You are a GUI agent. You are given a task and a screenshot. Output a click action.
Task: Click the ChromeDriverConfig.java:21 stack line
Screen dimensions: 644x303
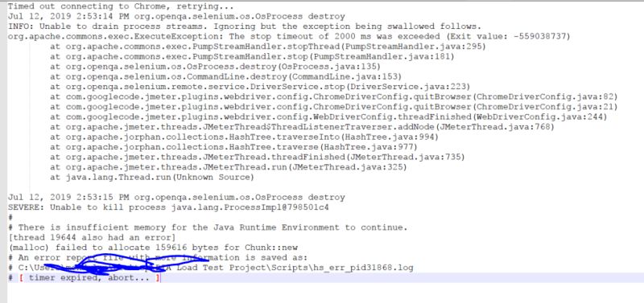pyautogui.click(x=334, y=107)
